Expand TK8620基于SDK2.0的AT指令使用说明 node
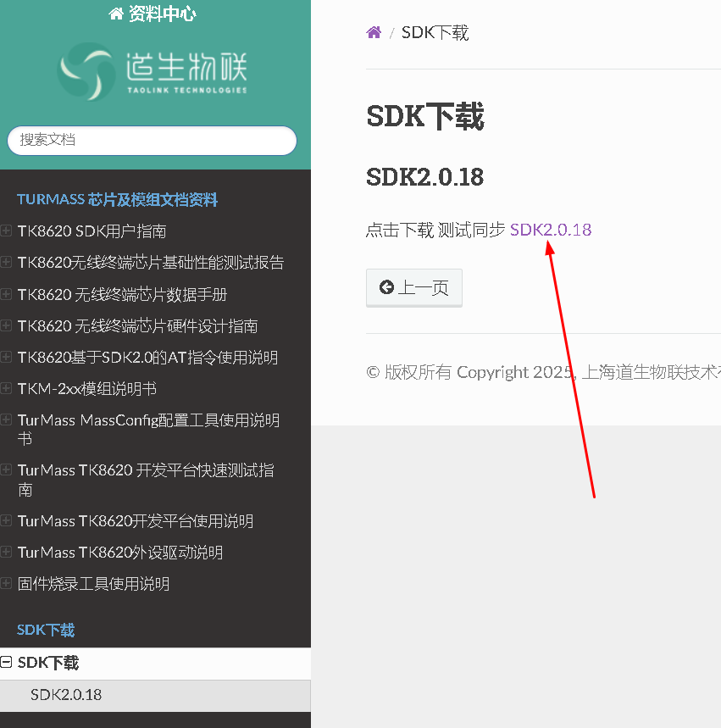The width and height of the screenshot is (721, 728). point(6,357)
